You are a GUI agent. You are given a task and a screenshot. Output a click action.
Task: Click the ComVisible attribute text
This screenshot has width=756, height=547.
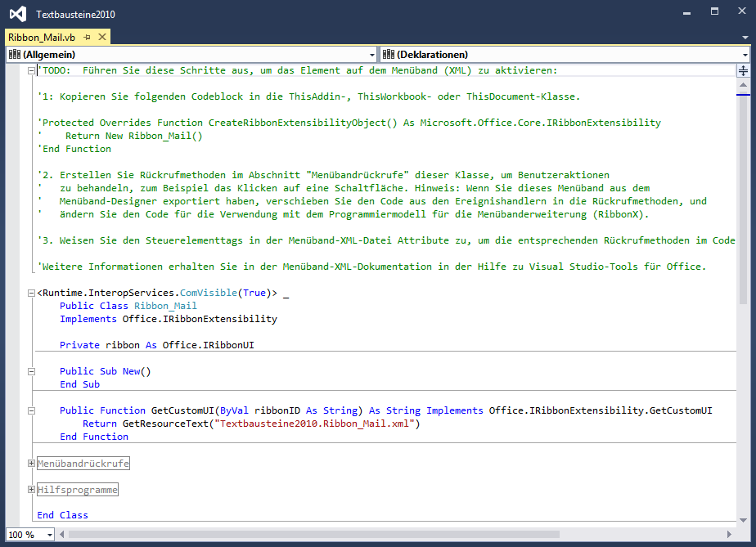pyautogui.click(x=209, y=293)
